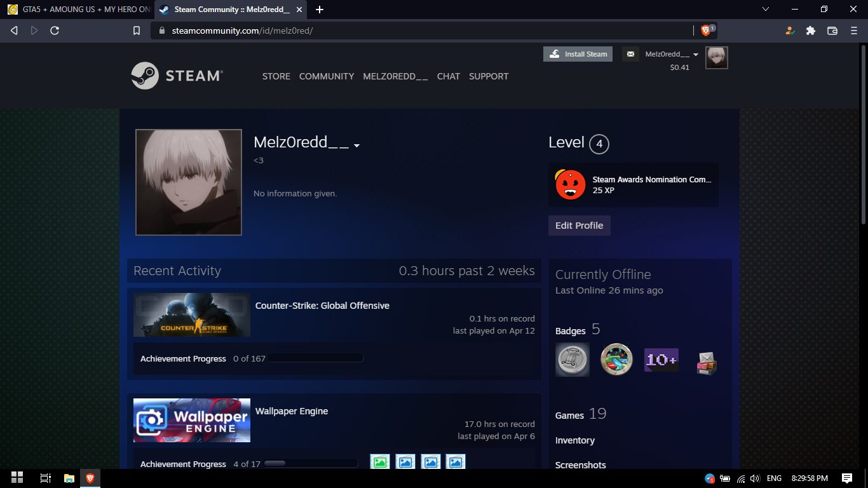Open the extensions puzzle icon

click(811, 30)
